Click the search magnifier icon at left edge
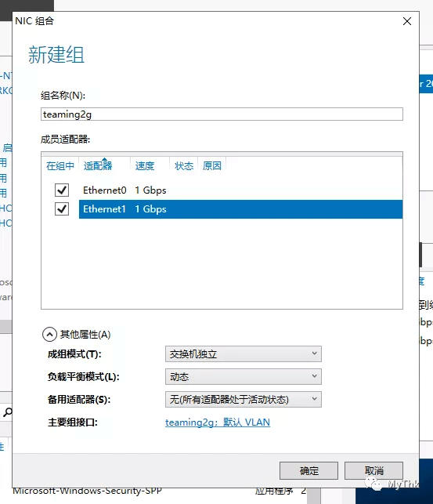The height and width of the screenshot is (504, 433). [x=7, y=412]
